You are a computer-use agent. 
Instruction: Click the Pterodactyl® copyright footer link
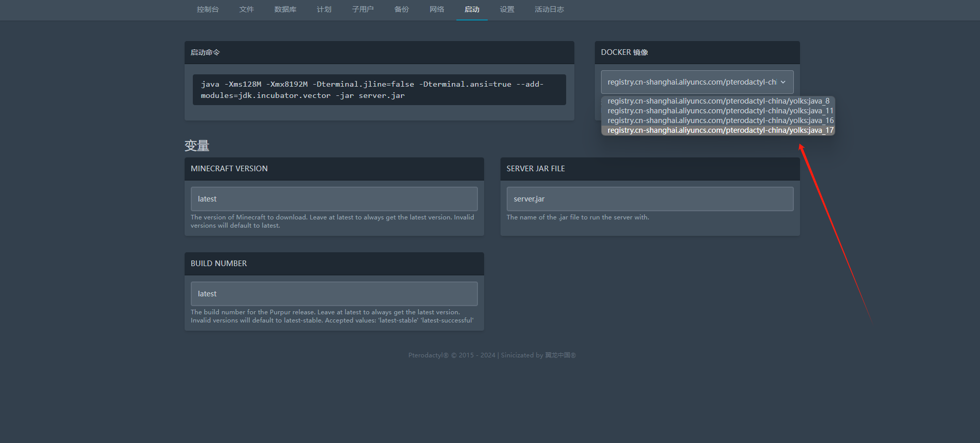pyautogui.click(x=428, y=355)
